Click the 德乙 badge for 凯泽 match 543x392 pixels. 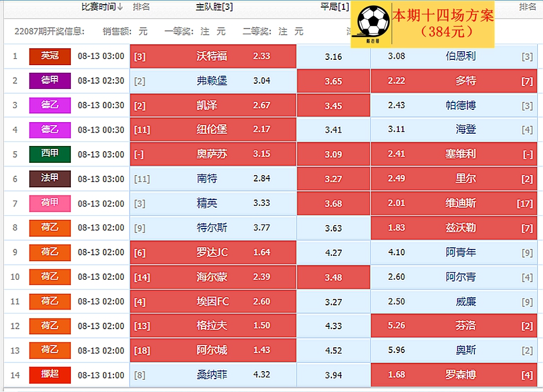pos(49,105)
